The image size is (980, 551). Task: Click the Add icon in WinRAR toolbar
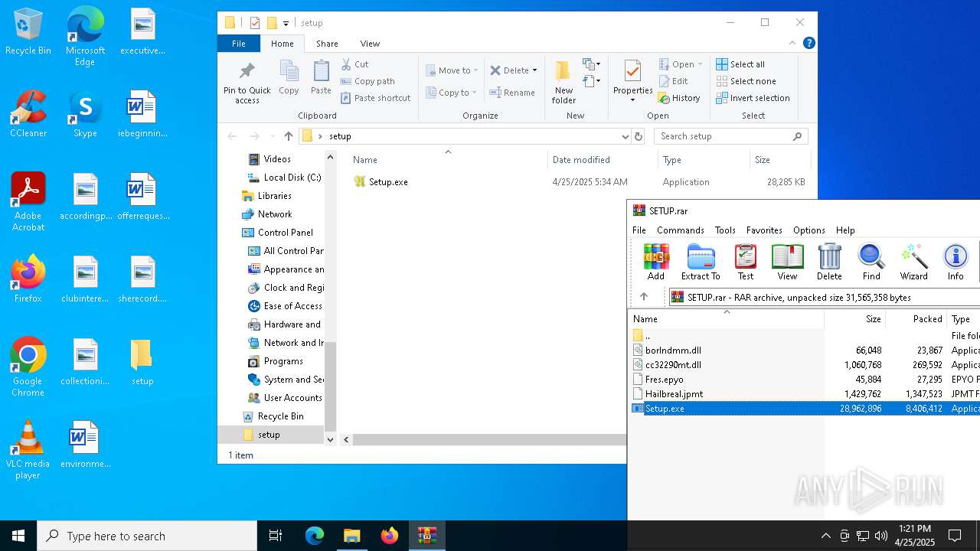click(656, 262)
